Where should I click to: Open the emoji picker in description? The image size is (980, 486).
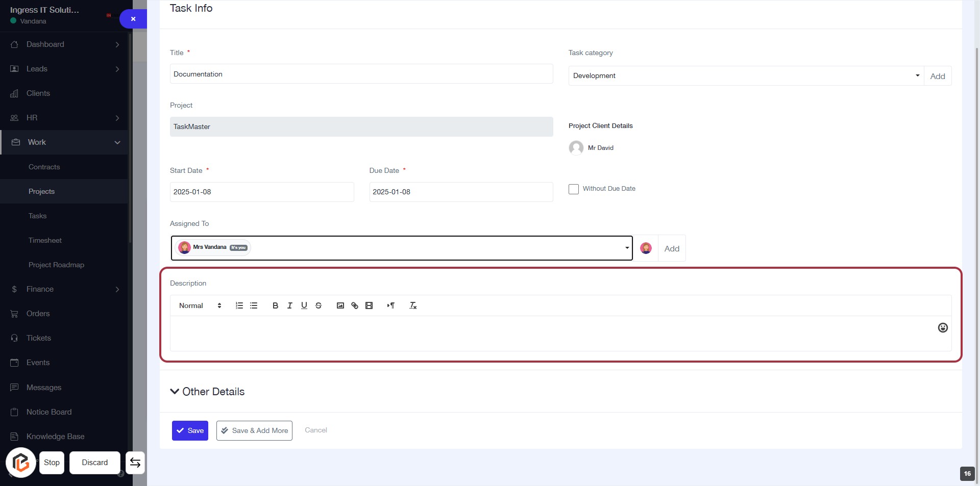point(942,328)
